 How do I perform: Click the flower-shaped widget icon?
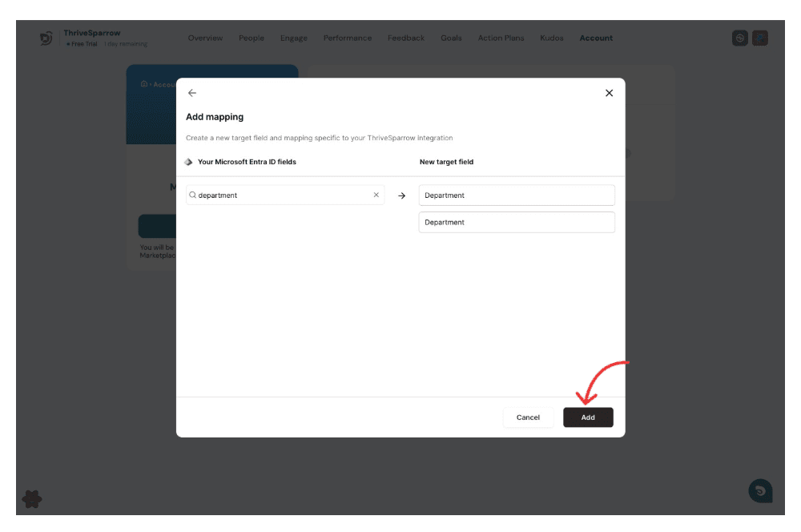tap(32, 499)
